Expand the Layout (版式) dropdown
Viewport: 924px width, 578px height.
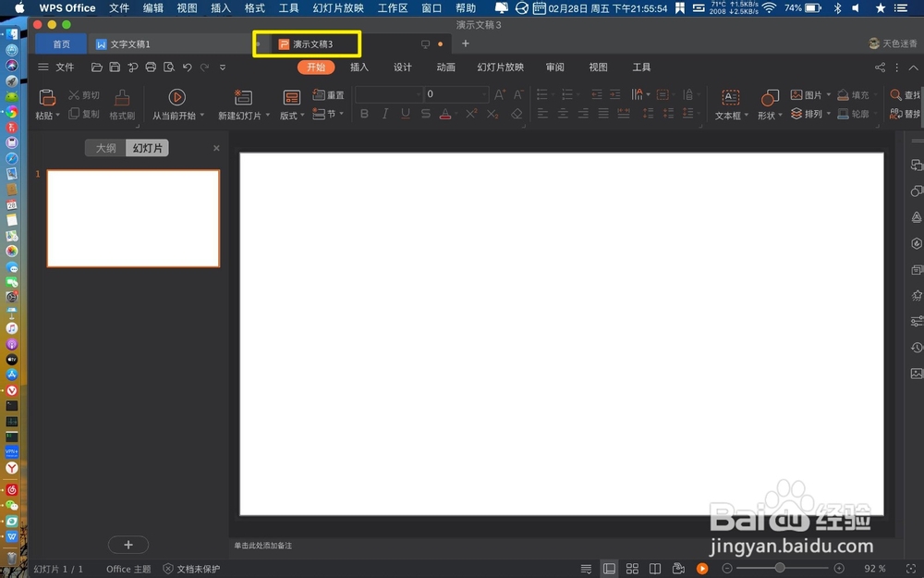(302, 115)
